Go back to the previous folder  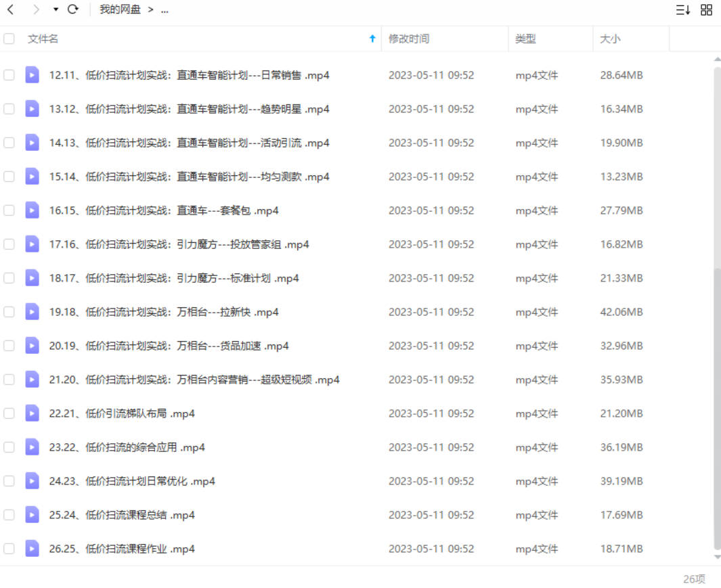(11, 9)
